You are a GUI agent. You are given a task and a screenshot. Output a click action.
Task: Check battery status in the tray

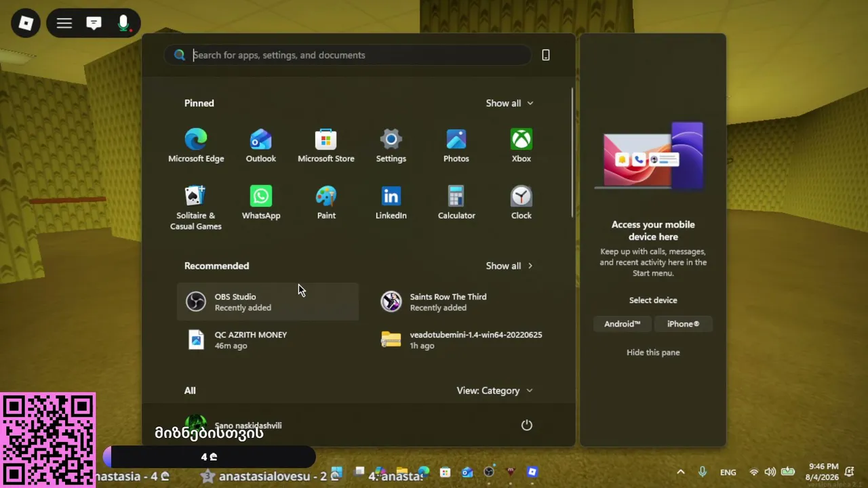[787, 472]
